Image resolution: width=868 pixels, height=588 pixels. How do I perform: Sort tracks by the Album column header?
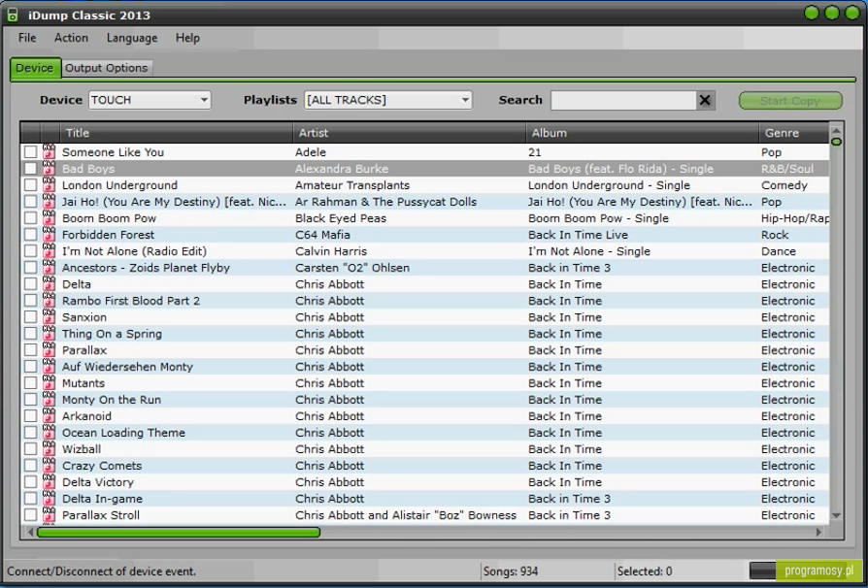coord(642,133)
